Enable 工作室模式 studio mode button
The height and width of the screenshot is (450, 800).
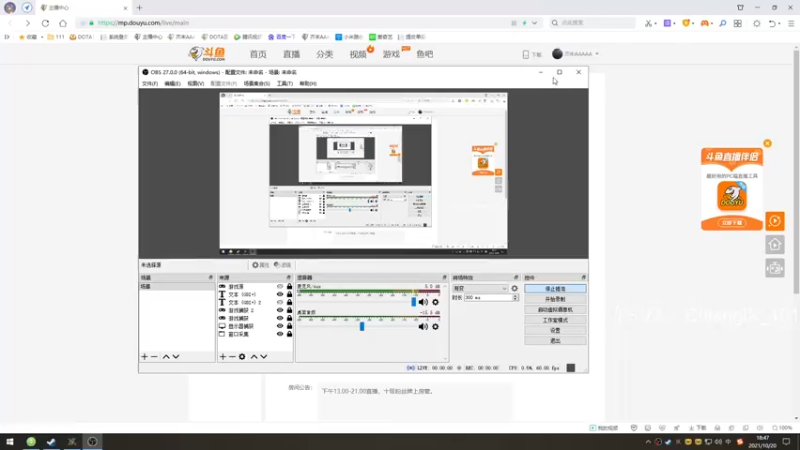[555, 320]
